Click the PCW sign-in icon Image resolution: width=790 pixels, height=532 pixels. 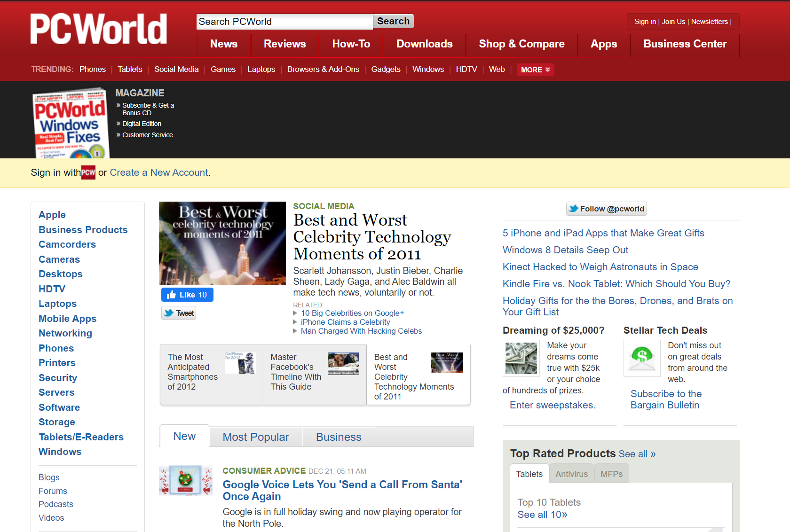[88, 172]
